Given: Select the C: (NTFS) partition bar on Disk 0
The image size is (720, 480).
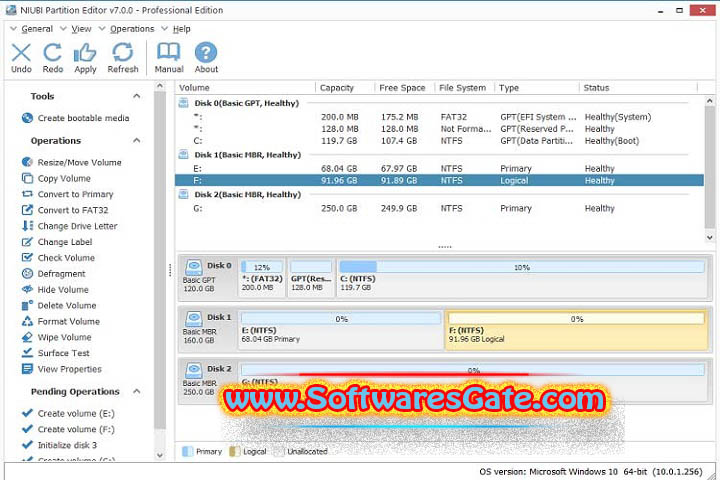Looking at the screenshot, I should [522, 267].
